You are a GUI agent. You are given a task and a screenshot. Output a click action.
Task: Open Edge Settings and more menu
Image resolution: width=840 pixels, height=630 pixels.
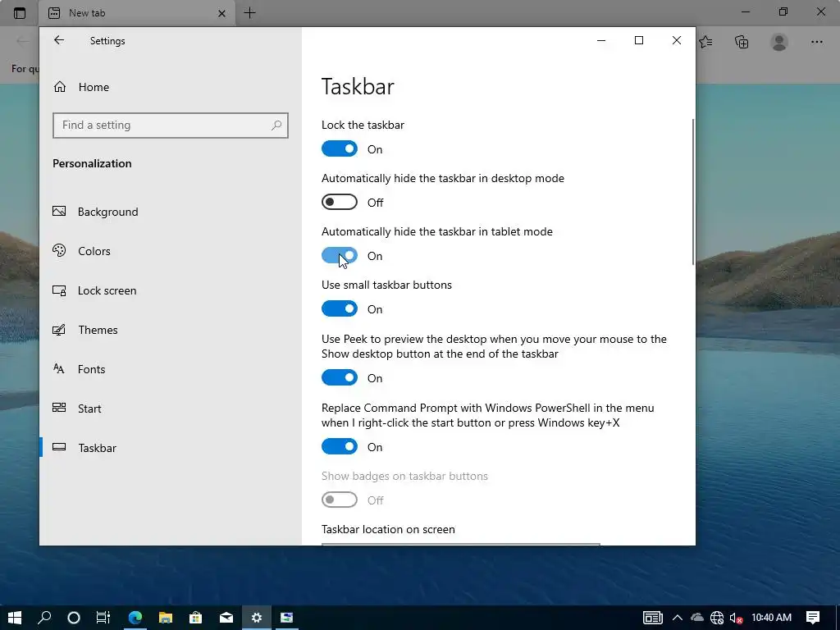click(816, 42)
